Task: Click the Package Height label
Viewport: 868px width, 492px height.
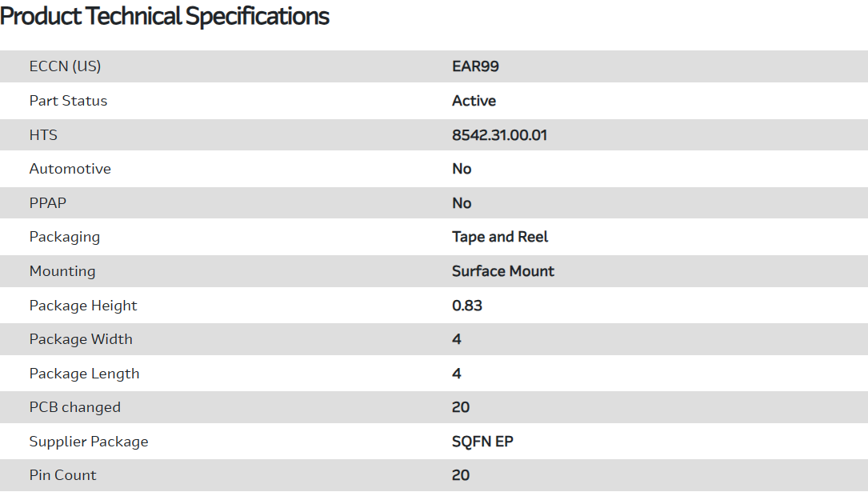Action: coord(83,306)
